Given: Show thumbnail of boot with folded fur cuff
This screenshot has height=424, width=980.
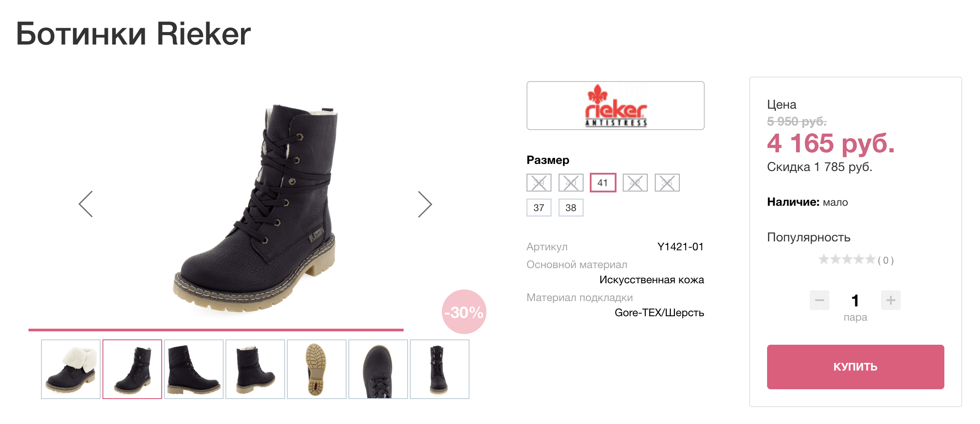Looking at the screenshot, I should pyautogui.click(x=71, y=369).
